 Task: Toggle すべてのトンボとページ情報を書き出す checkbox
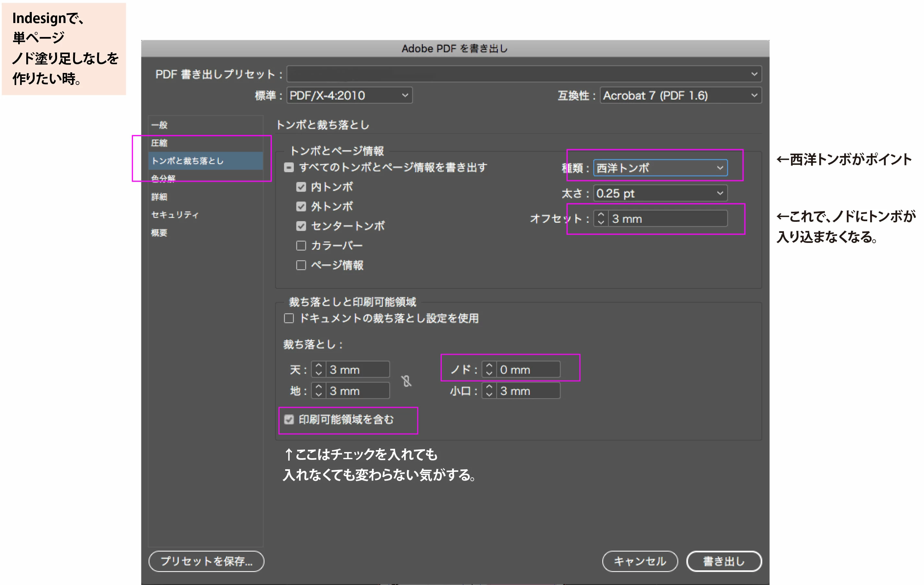(289, 167)
